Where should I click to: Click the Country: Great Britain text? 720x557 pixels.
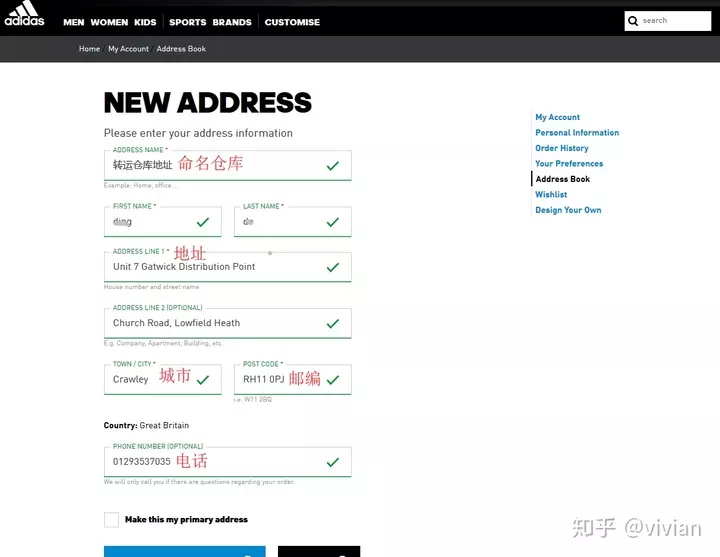pyautogui.click(x=146, y=425)
